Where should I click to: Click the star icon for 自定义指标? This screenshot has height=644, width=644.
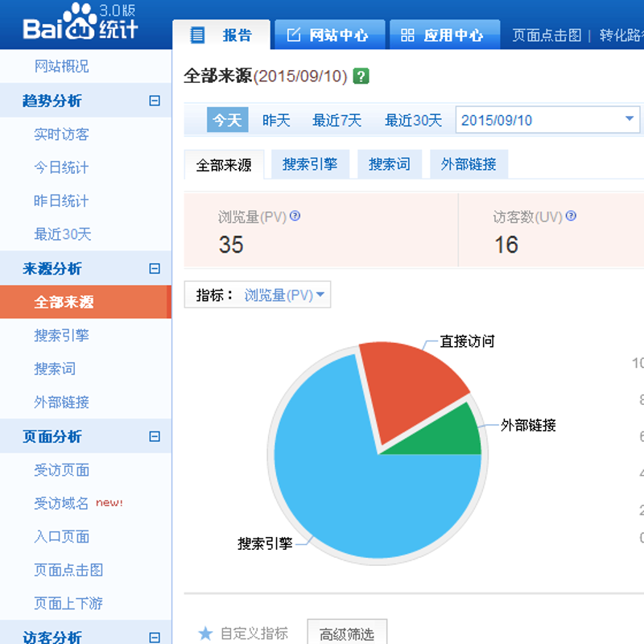coord(205,634)
